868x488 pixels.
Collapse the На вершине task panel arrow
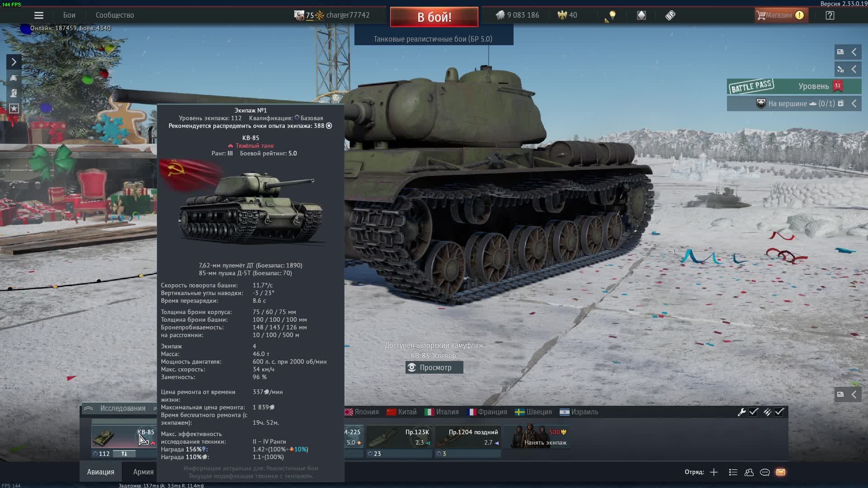click(854, 103)
